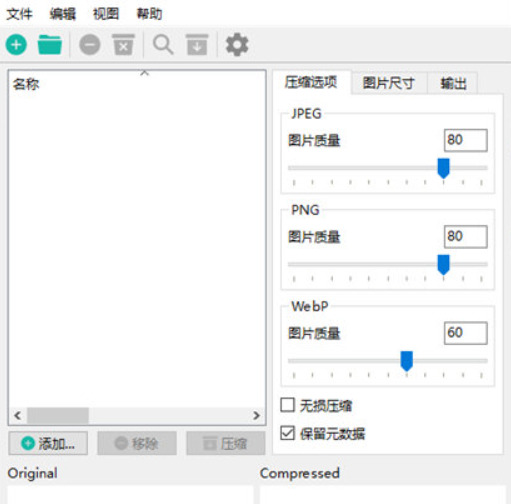Switch to the 图片尺寸 tab
This screenshot has width=511, height=504.
click(389, 83)
